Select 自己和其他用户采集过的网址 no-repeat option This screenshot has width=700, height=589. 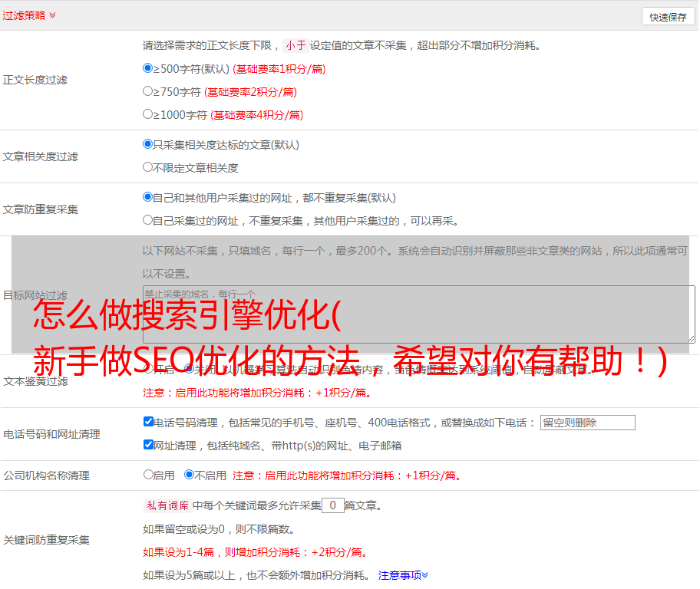point(148,197)
